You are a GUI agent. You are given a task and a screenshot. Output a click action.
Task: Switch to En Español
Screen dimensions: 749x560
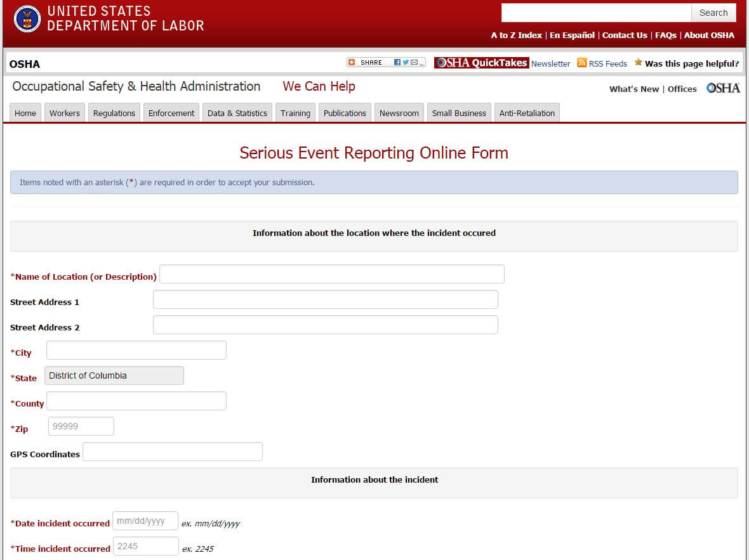[573, 36]
